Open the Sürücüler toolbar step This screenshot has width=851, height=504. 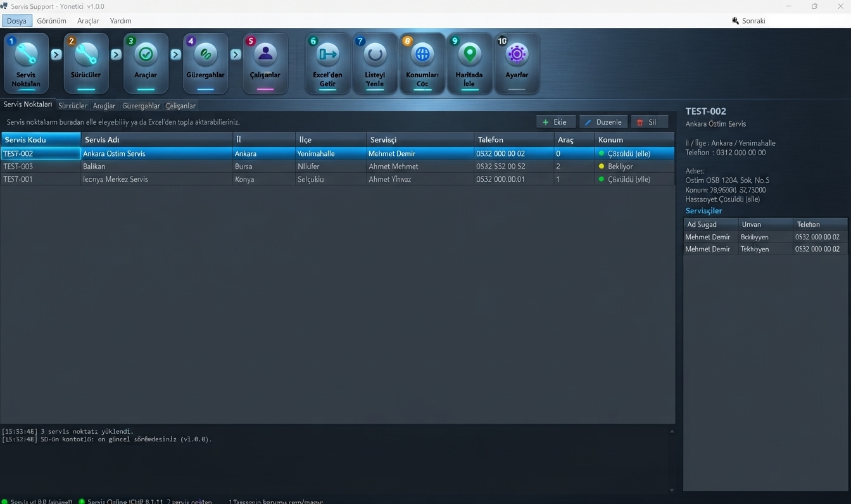(x=86, y=63)
